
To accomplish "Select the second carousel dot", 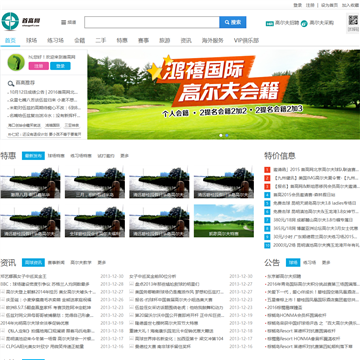I will click(227, 135).
